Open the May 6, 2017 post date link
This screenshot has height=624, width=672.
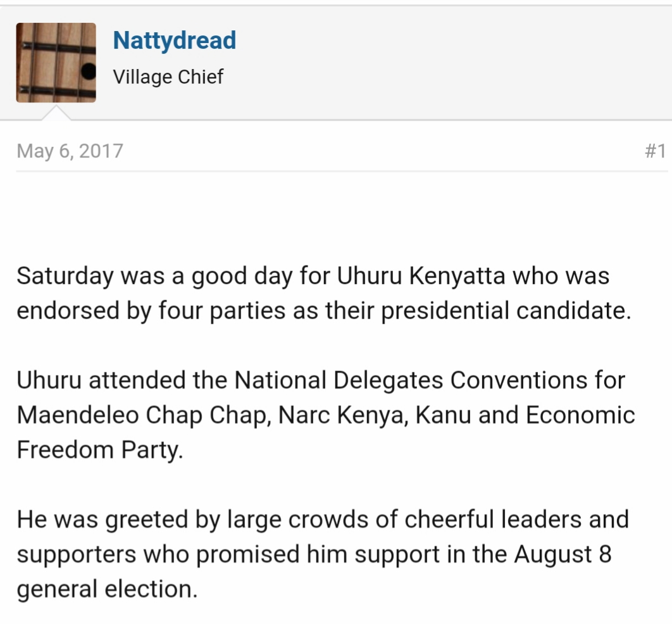(x=70, y=151)
